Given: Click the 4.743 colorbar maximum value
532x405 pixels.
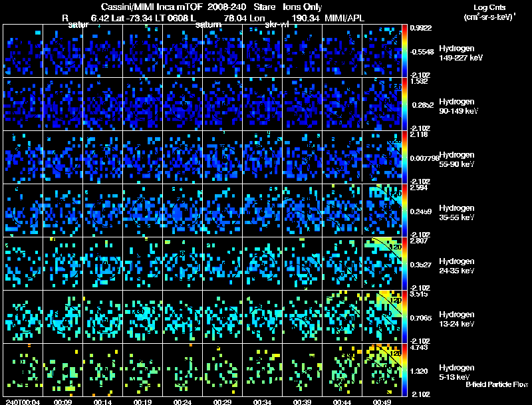Looking at the screenshot, I should (x=419, y=348).
